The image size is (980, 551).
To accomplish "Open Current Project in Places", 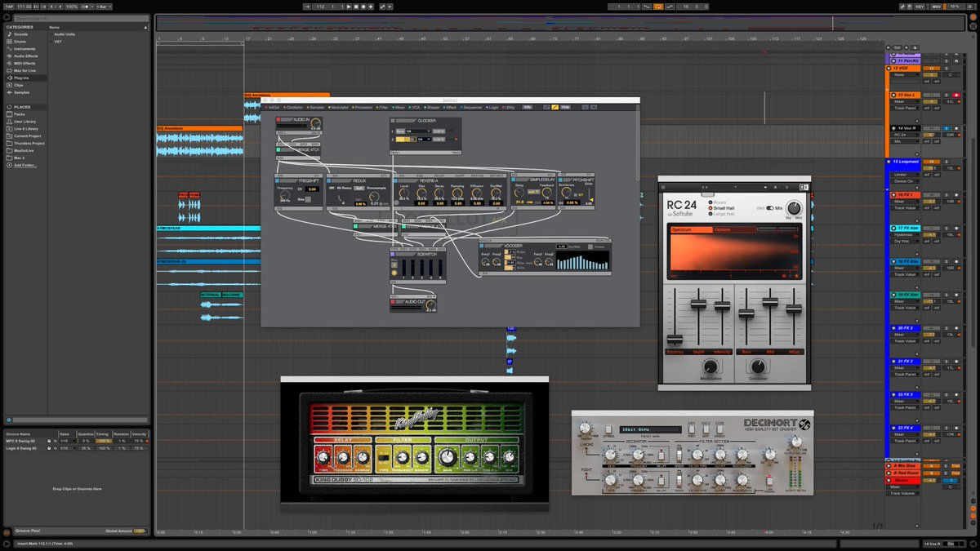I will pyautogui.click(x=27, y=136).
